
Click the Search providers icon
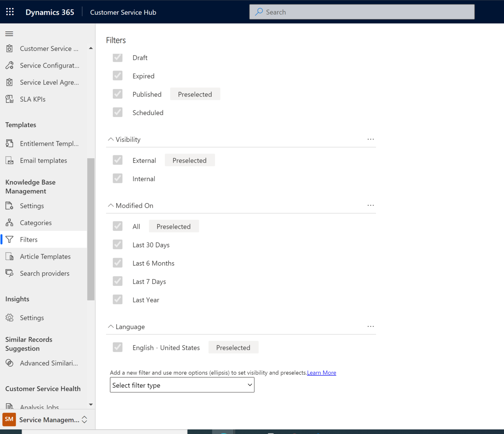[9, 273]
